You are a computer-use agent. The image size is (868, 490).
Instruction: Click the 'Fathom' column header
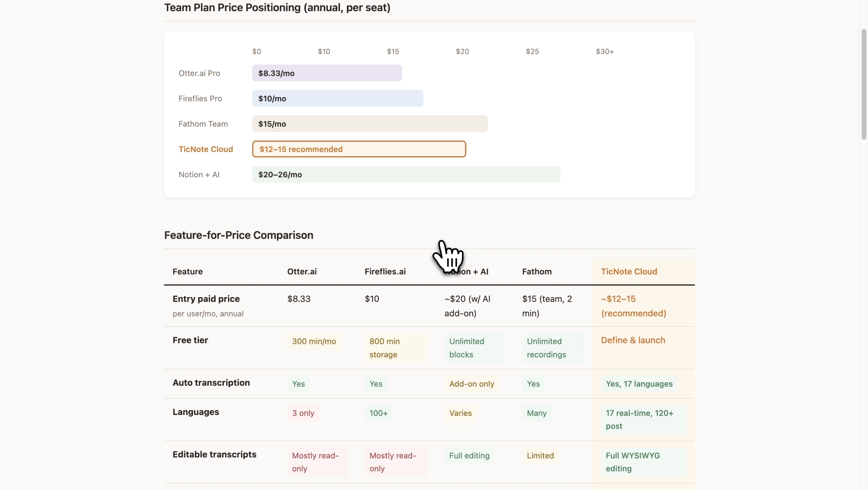click(537, 271)
